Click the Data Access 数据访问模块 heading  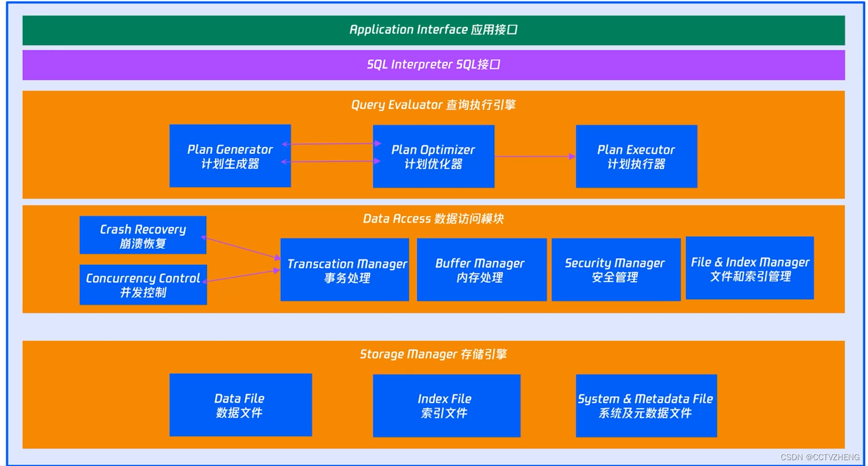click(x=433, y=219)
